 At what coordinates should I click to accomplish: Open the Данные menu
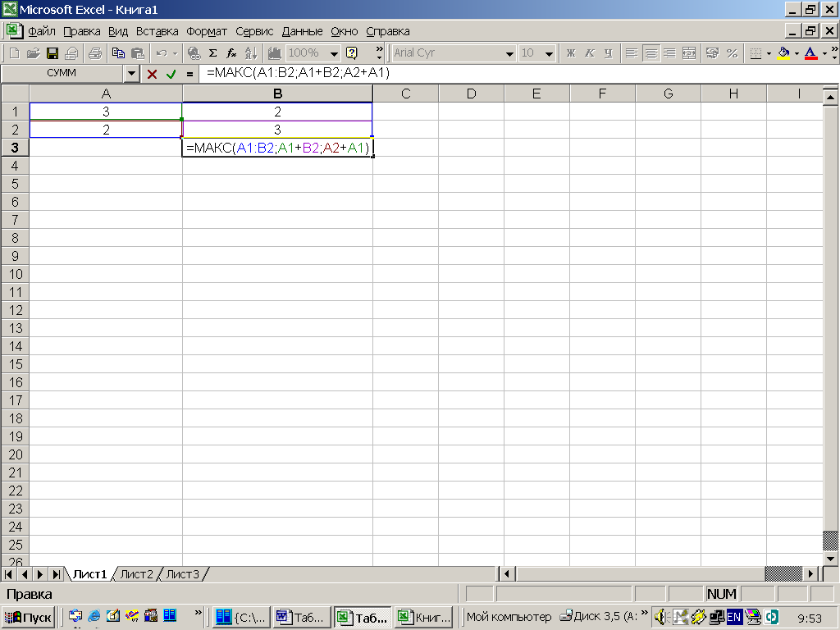tap(302, 32)
